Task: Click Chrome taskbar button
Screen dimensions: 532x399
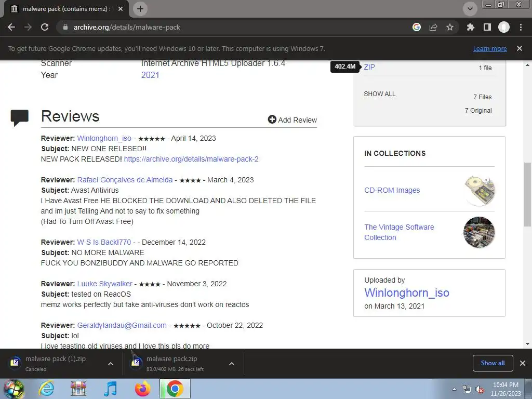Action: click(x=175, y=389)
